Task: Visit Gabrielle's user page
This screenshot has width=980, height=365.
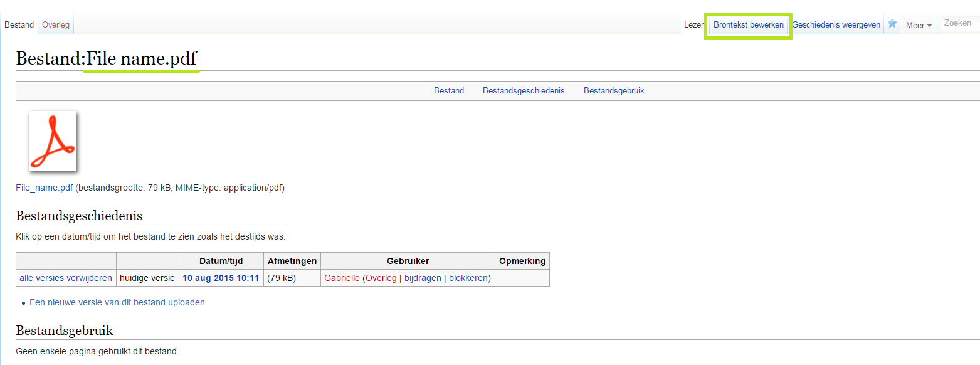Action: pos(342,277)
